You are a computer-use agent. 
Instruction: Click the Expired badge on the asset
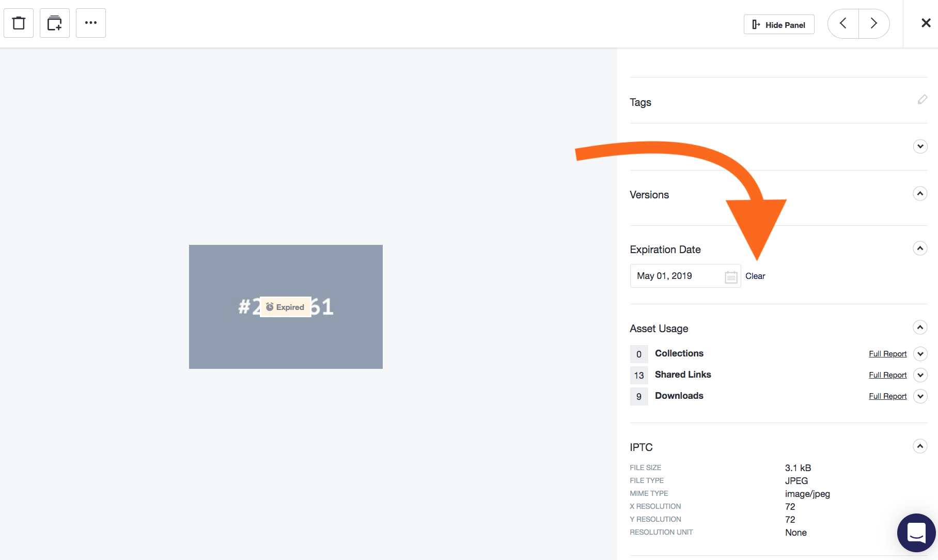[x=285, y=307]
